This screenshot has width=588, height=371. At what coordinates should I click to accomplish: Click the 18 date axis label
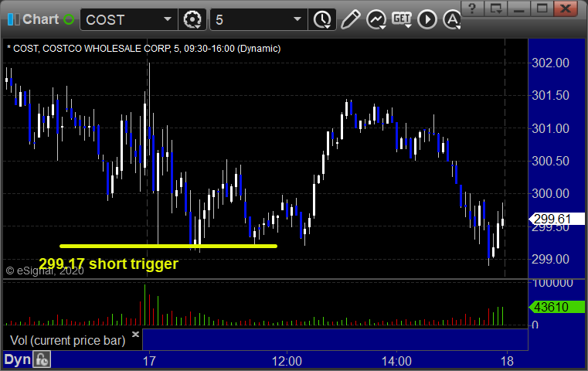tap(507, 361)
